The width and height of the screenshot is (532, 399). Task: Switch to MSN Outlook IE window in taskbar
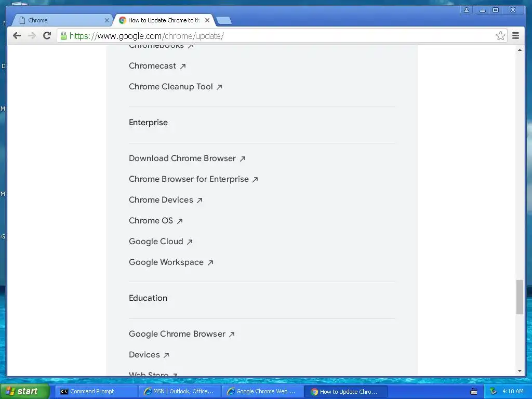pyautogui.click(x=179, y=391)
